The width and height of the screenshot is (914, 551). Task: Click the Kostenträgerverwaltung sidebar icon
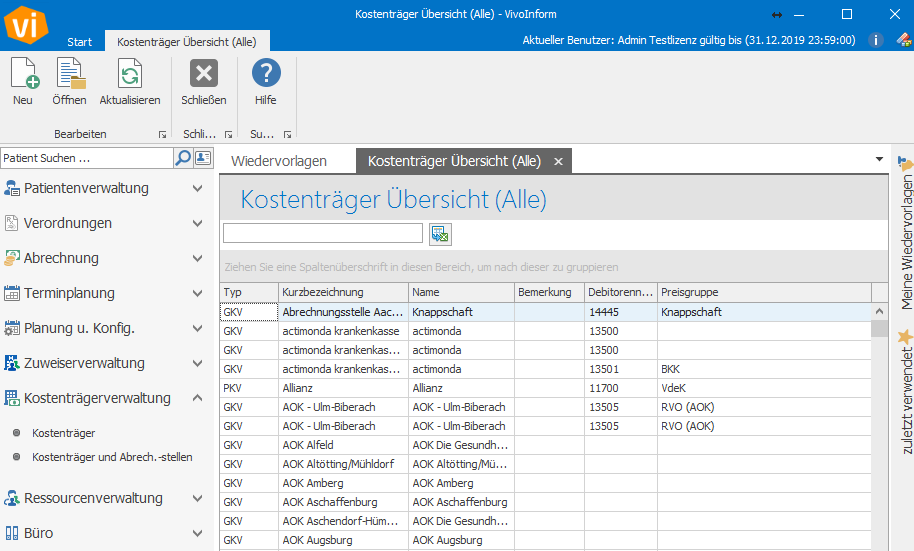pos(12,398)
